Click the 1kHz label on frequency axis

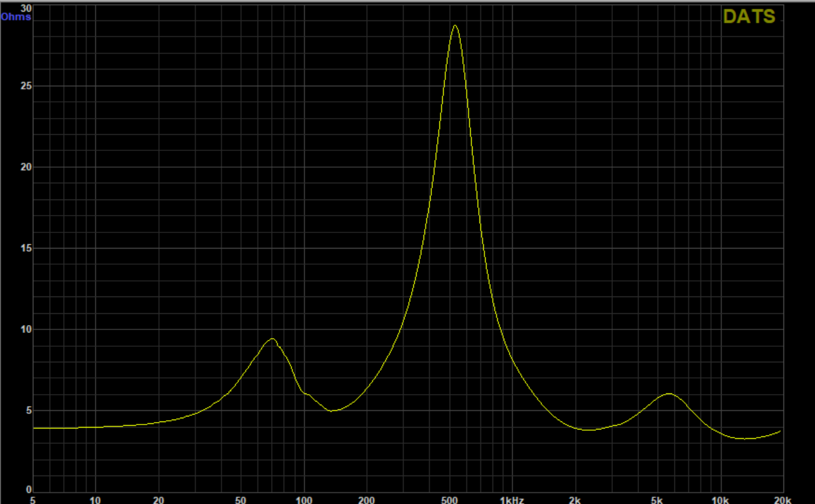pos(512,500)
